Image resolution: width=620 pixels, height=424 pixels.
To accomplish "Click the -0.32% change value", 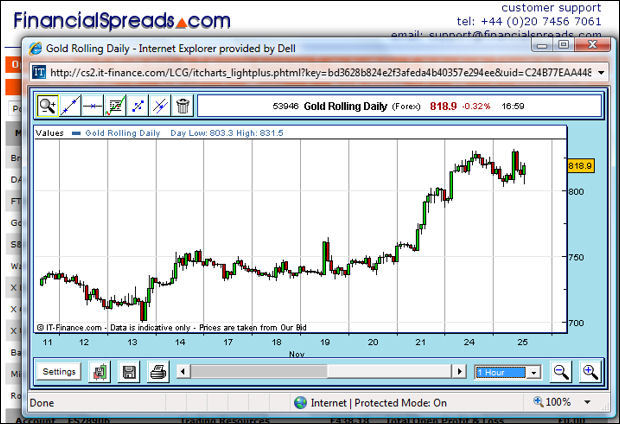I will [476, 106].
